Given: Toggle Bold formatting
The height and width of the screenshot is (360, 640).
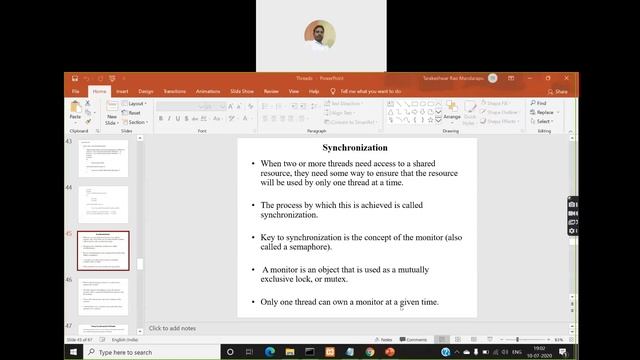Looking at the screenshot, I should pyautogui.click(x=161, y=119).
